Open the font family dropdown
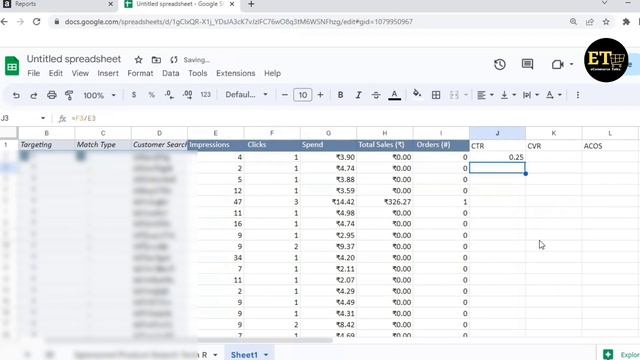 coord(247,95)
